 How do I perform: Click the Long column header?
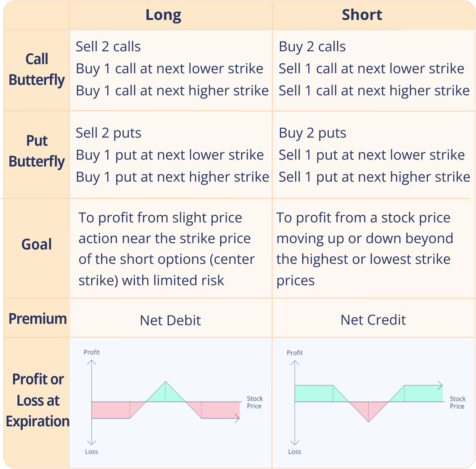tap(163, 15)
